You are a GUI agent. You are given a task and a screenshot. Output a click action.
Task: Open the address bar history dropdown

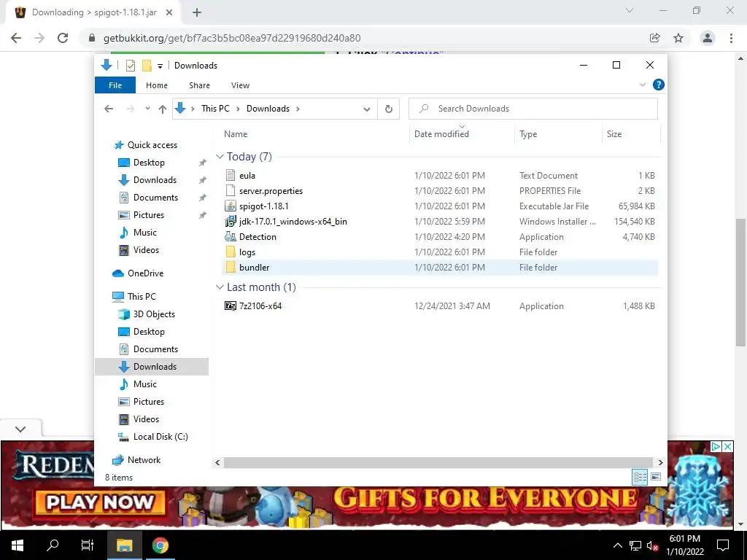pyautogui.click(x=367, y=109)
